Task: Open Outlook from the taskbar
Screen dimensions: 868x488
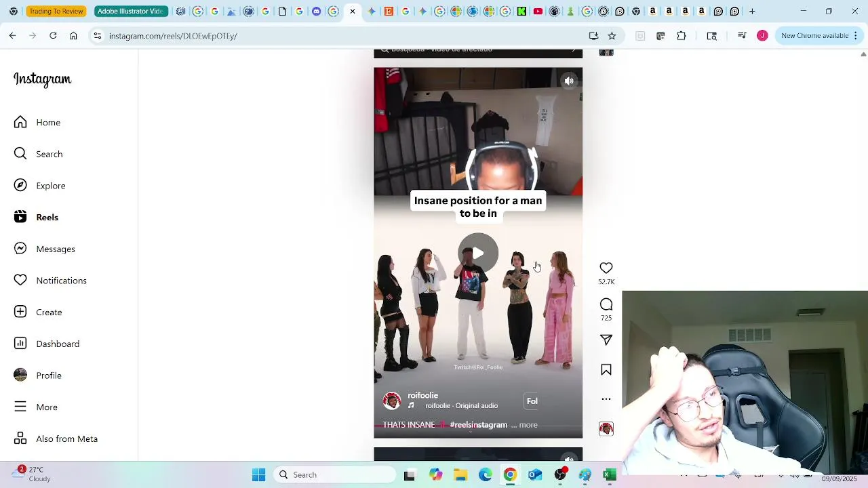Action: click(535, 475)
